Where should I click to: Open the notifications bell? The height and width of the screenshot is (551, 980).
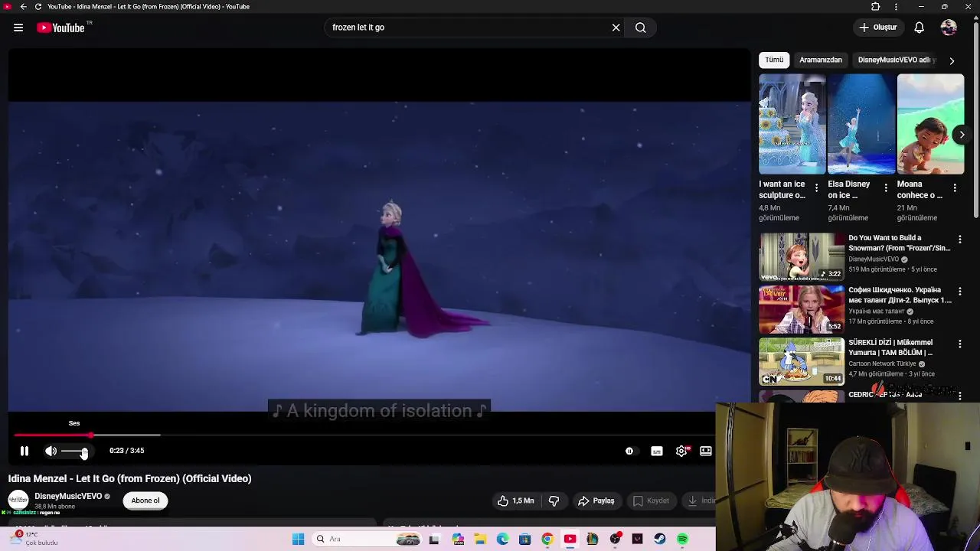(x=920, y=28)
